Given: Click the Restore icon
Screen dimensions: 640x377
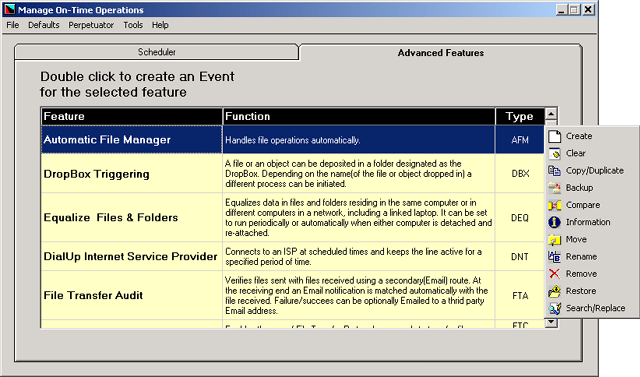Looking at the screenshot, I should click(554, 291).
